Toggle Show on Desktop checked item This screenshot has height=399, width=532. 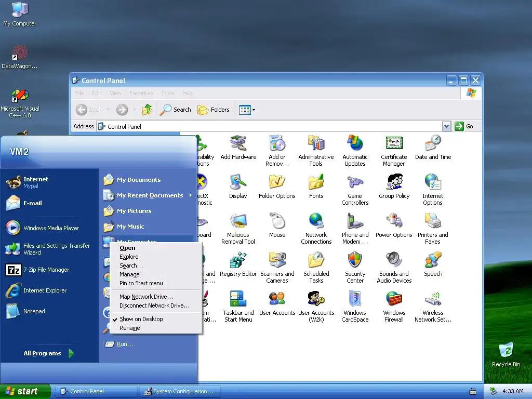(x=156, y=319)
